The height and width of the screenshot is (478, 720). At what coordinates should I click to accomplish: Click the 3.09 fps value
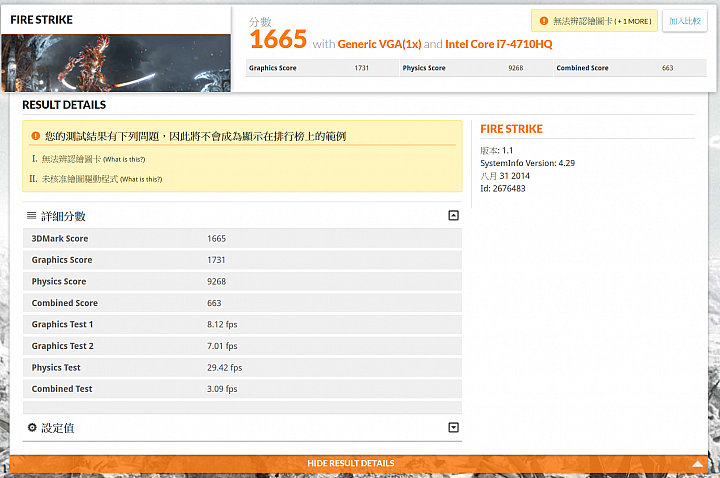coord(222,389)
